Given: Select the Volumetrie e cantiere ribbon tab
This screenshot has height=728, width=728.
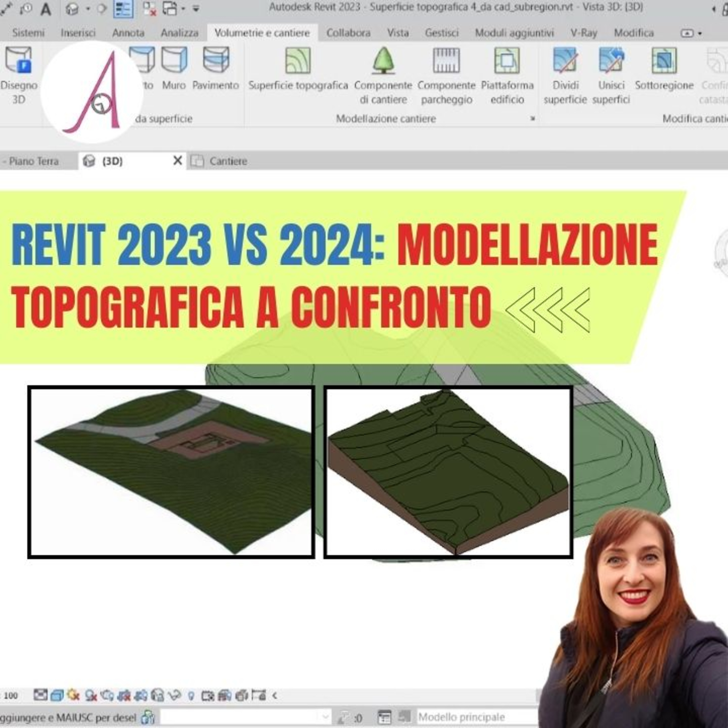Looking at the screenshot, I should click(262, 33).
